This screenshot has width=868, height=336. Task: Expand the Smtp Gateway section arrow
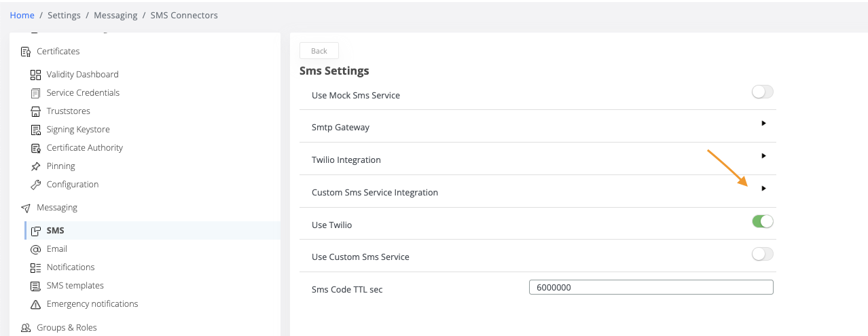763,124
